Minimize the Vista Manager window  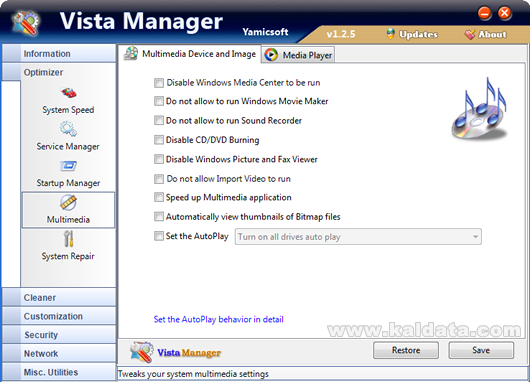484,13
